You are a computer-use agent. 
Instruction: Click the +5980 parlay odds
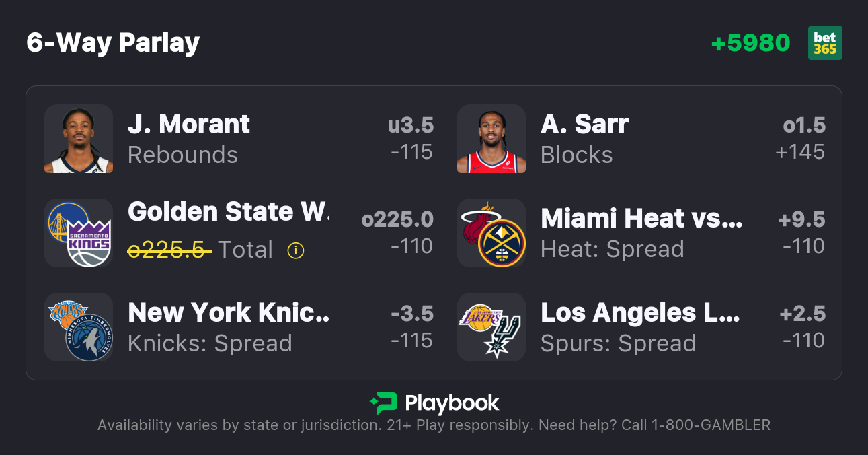pos(750,43)
